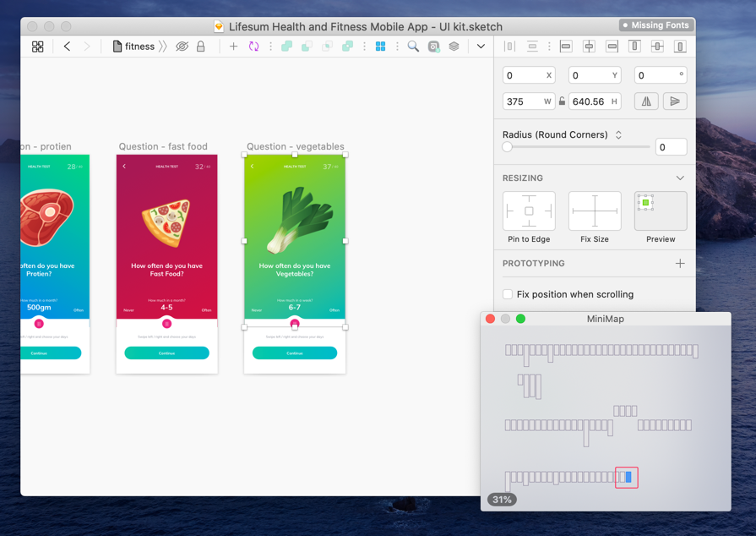Click the preview device icon in toolbar
Viewport: 756px width, 536px height.
coord(434,46)
